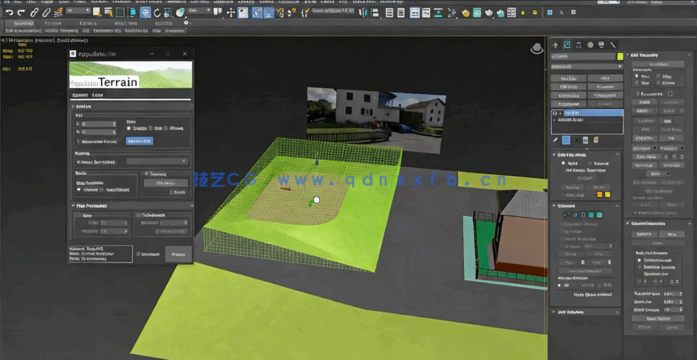Screen dimensions: 697x360
Task: Click the orange color swatch in Modify panel
Action: 599,195
